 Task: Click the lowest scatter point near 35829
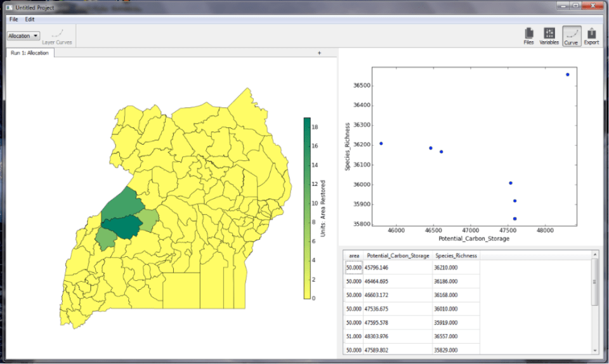514,219
